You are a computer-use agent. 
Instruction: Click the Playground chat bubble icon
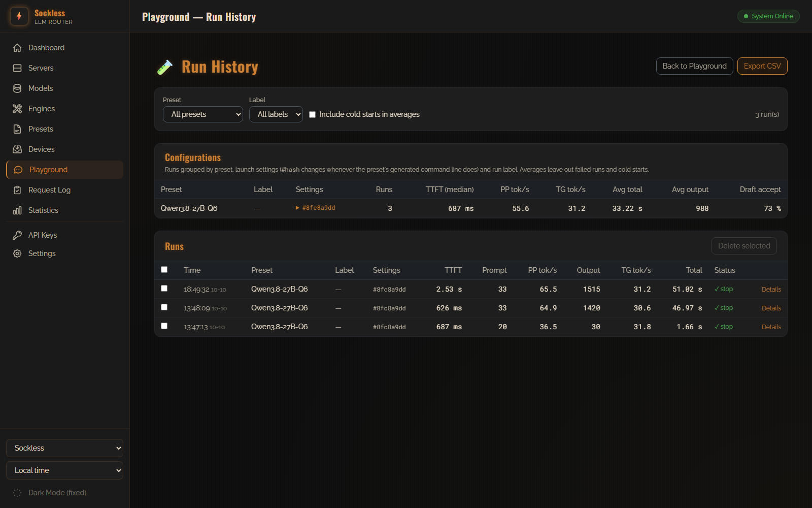pyautogui.click(x=18, y=170)
